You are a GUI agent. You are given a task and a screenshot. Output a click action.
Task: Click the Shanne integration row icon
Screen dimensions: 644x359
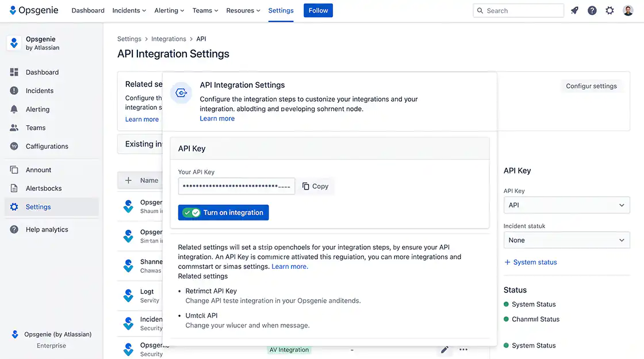tap(128, 266)
